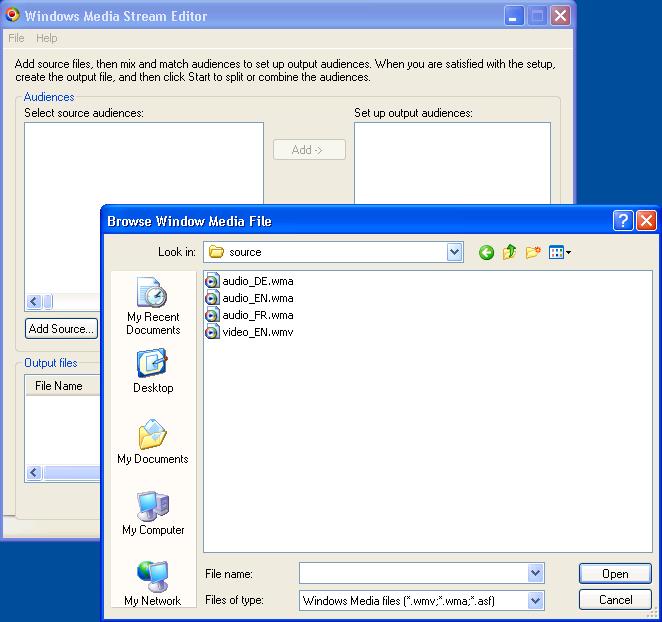This screenshot has width=662, height=622.
Task: Expand the Look in folder dropdown
Action: 454,252
